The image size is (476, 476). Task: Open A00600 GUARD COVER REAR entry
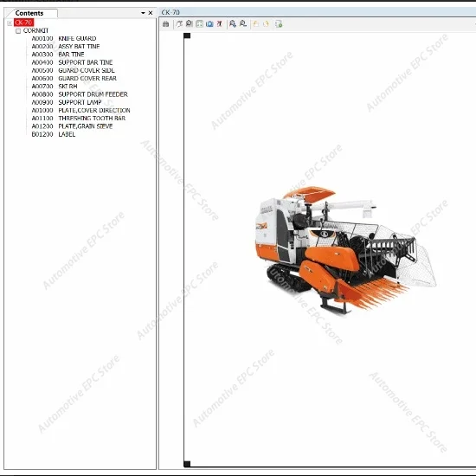click(x=74, y=78)
